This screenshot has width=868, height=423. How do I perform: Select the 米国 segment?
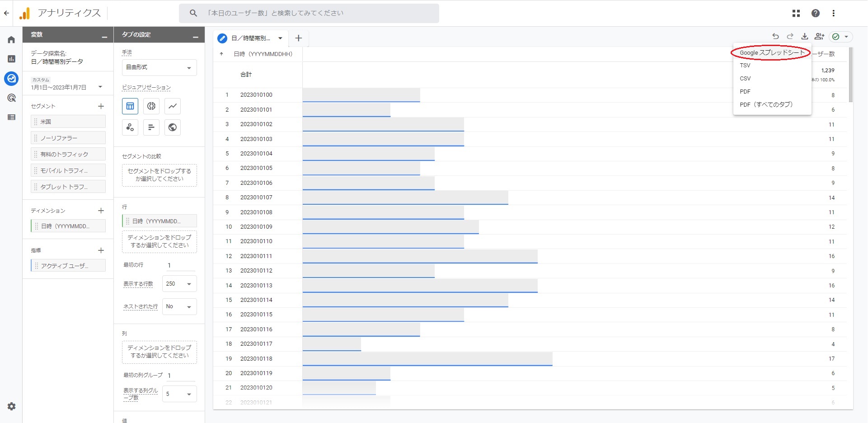(x=68, y=122)
